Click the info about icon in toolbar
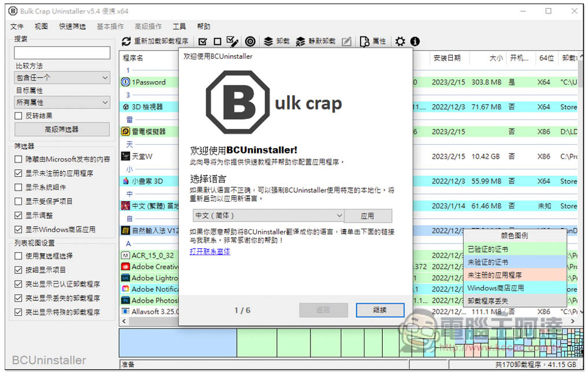 pyautogui.click(x=415, y=41)
